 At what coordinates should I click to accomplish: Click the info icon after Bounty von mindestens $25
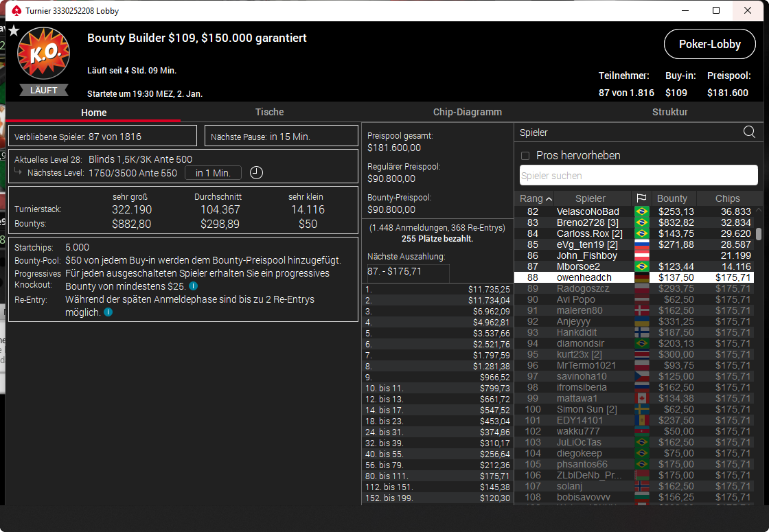coord(193,286)
